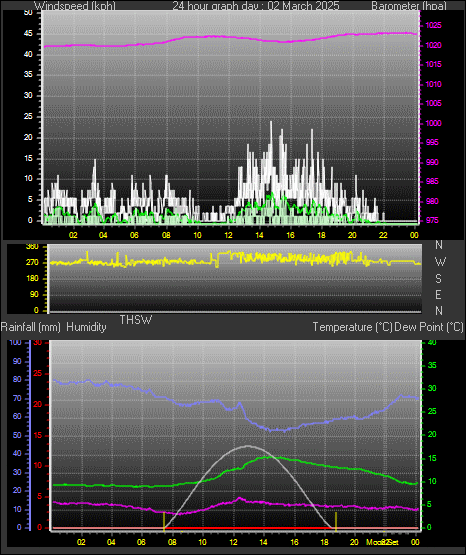
Task: Click the MoonSet label on the time axis
Action: pyautogui.click(x=382, y=542)
